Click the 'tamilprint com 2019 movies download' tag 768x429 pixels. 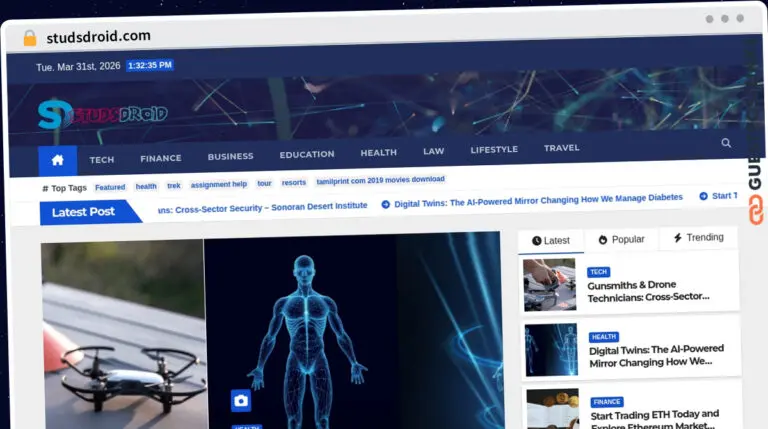point(380,180)
